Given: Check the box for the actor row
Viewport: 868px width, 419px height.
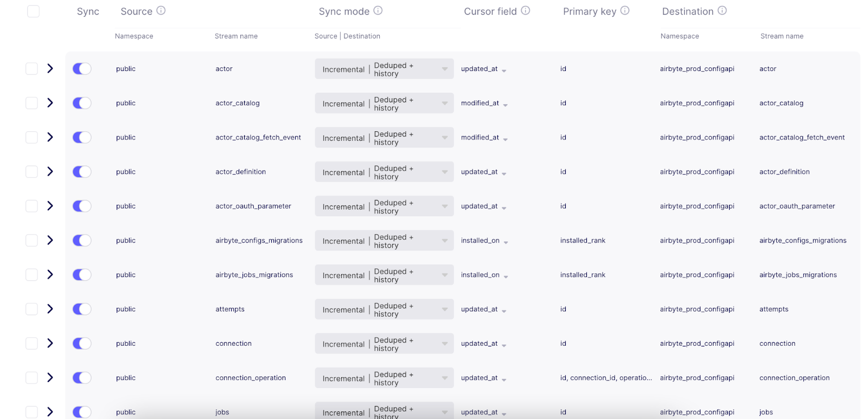Looking at the screenshot, I should tap(32, 69).
